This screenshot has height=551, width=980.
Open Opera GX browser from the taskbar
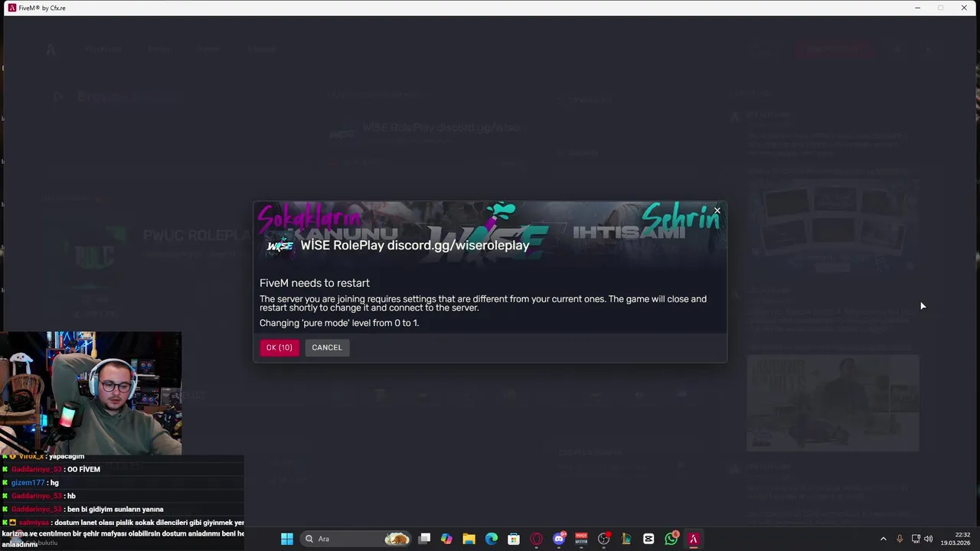[x=537, y=539]
